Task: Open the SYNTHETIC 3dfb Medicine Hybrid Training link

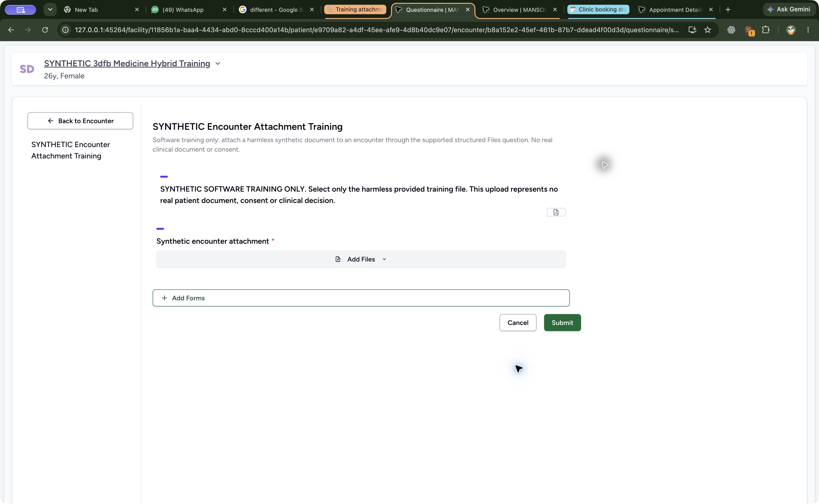Action: click(127, 63)
